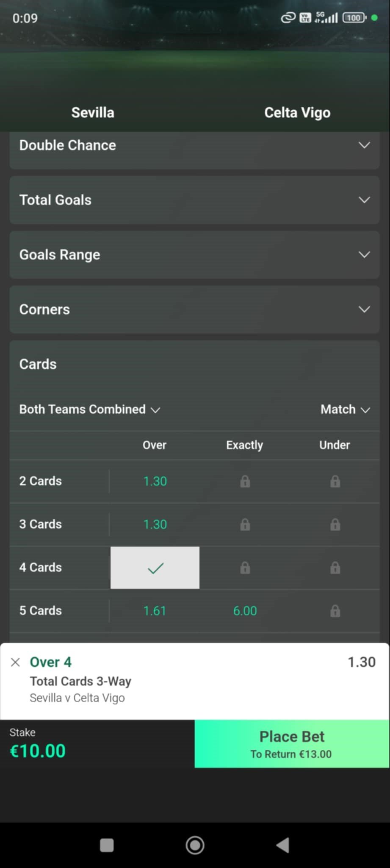390x868 pixels.
Task: Tap lock icon in 2 Cards Under
Action: tap(335, 481)
